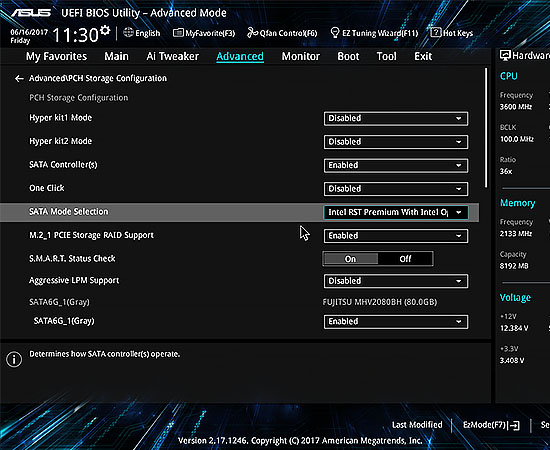Open the Tool tab
Screen dimensions: 550x450
coord(387,56)
